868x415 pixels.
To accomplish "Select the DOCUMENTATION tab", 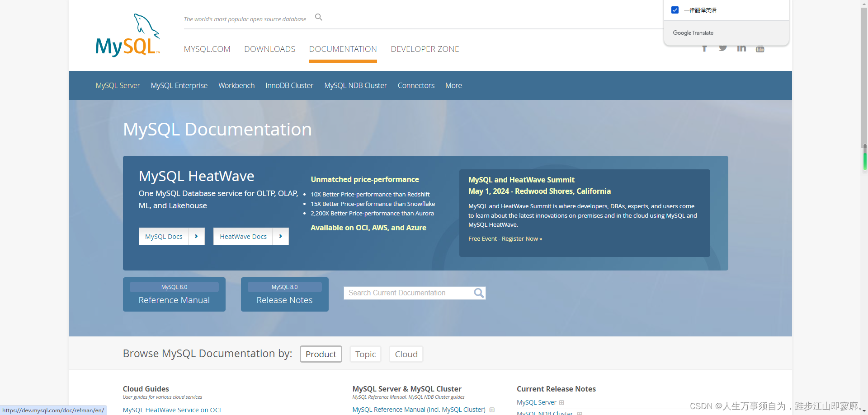I will pos(343,49).
